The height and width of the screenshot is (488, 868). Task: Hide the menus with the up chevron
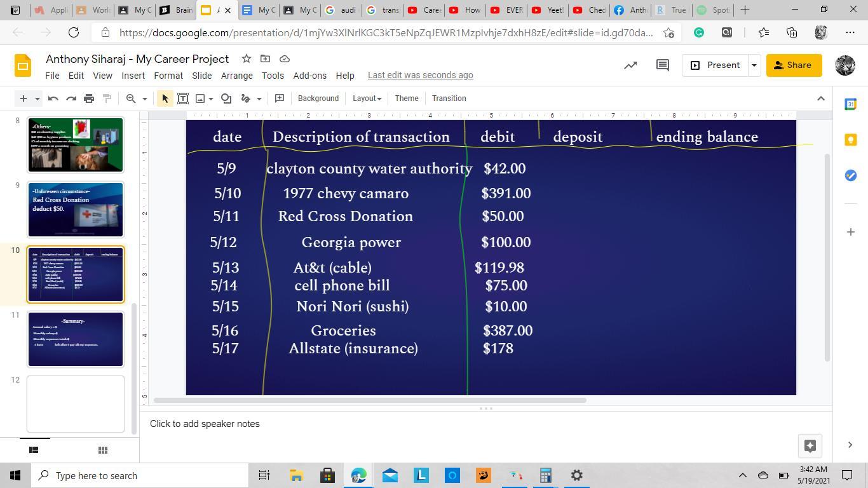pos(821,98)
